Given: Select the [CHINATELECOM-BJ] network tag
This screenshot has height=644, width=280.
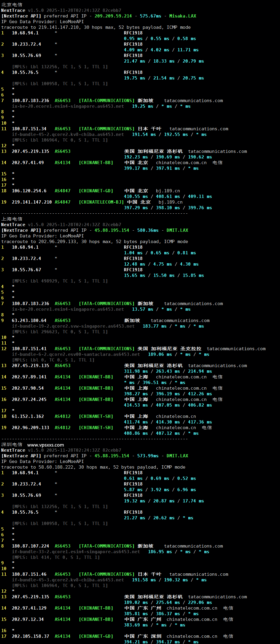Looking at the screenshot, I should coord(101,202).
